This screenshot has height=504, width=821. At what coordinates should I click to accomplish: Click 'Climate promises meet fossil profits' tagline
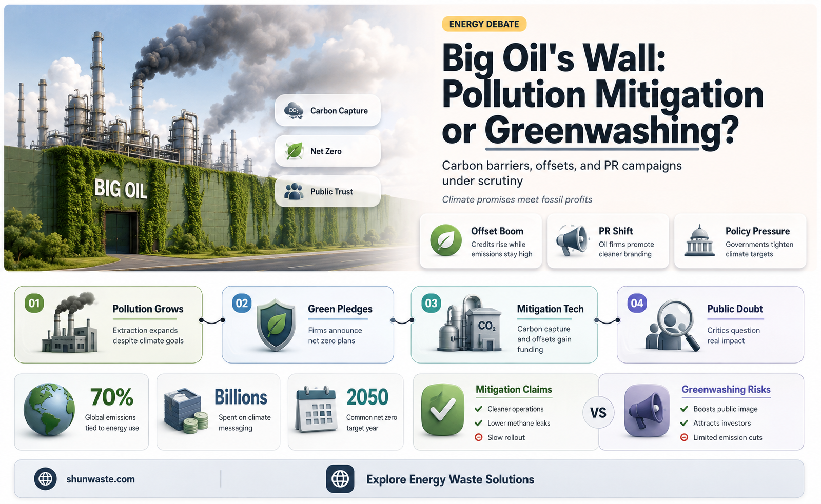coord(517,199)
